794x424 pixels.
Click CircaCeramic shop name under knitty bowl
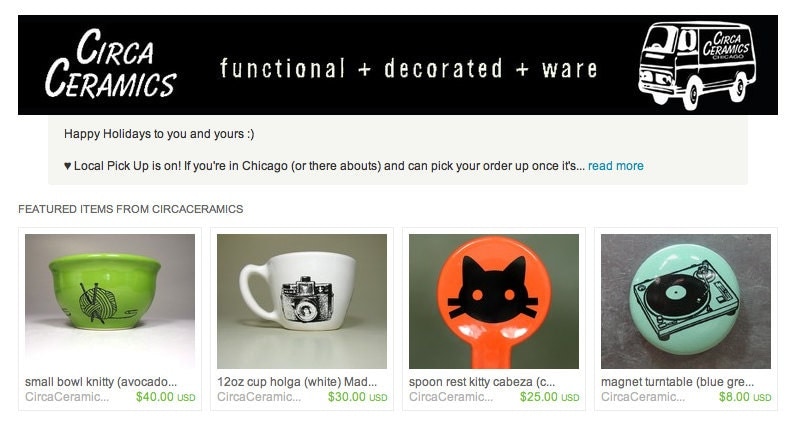pyautogui.click(x=67, y=397)
